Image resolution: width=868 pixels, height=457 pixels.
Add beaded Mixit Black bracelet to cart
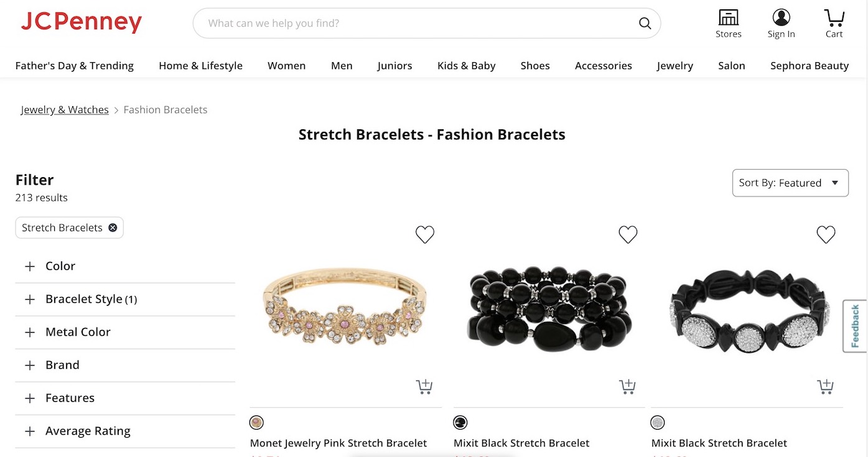[x=627, y=387]
